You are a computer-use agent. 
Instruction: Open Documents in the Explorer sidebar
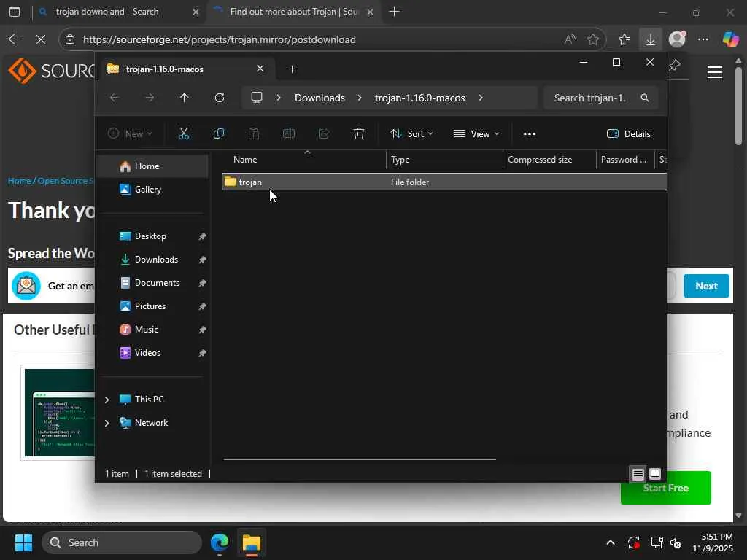pos(152,283)
